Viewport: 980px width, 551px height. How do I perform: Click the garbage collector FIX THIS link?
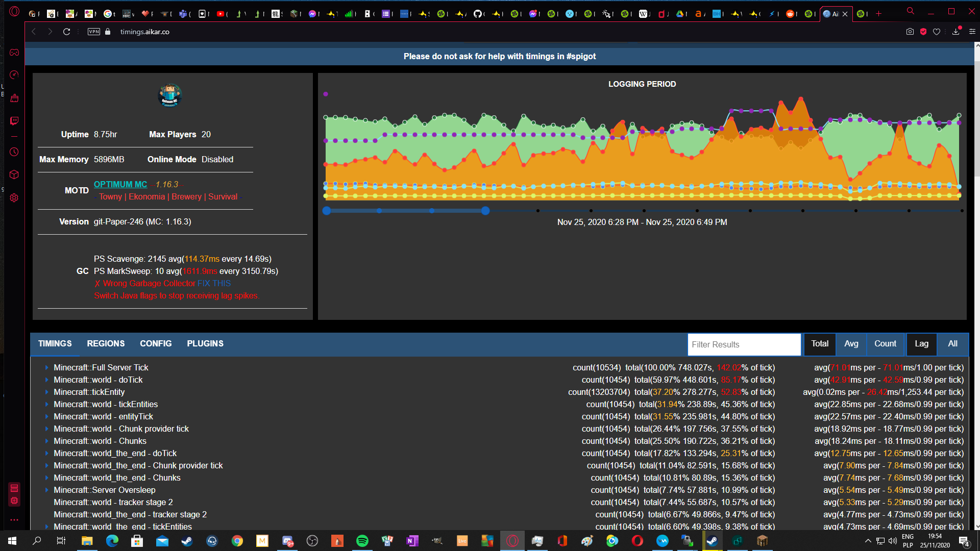pos(214,284)
